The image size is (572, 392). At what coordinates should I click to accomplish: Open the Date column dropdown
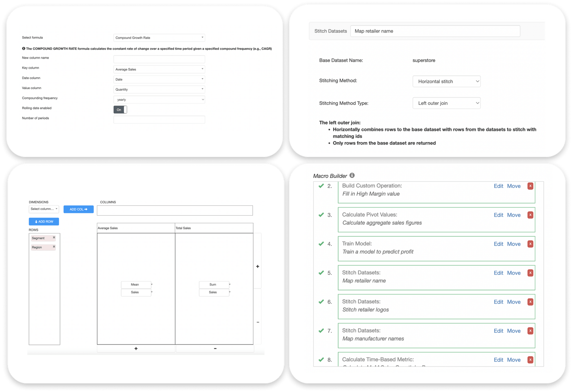click(159, 79)
